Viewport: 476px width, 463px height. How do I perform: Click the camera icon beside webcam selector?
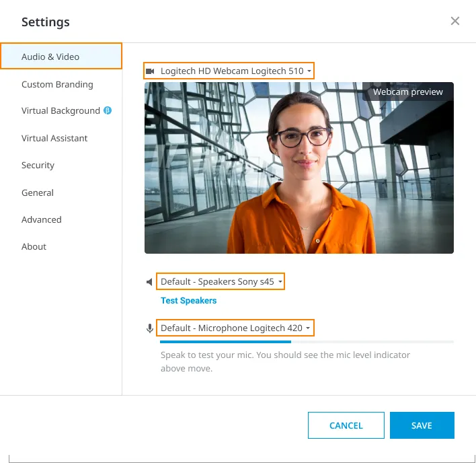(150, 71)
